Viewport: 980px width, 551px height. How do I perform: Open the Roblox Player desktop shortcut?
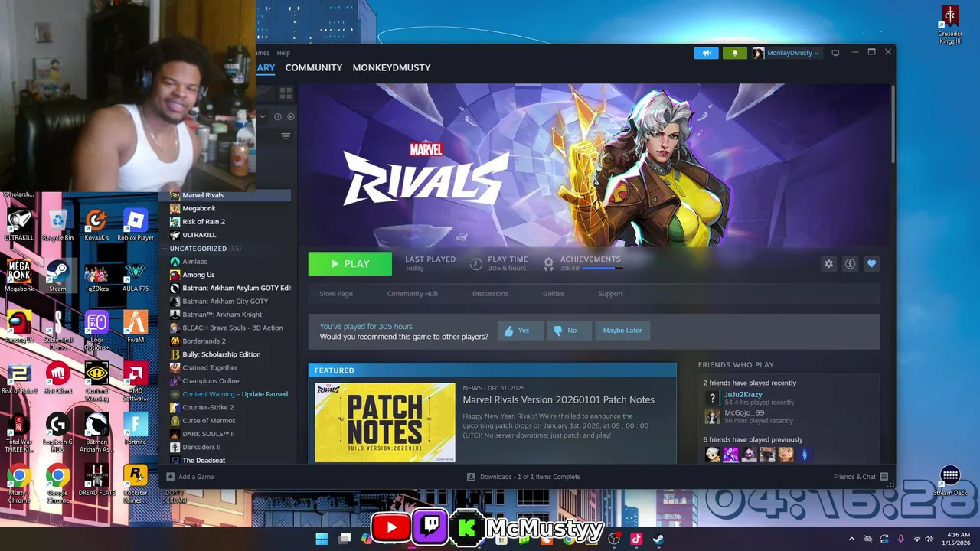(136, 226)
